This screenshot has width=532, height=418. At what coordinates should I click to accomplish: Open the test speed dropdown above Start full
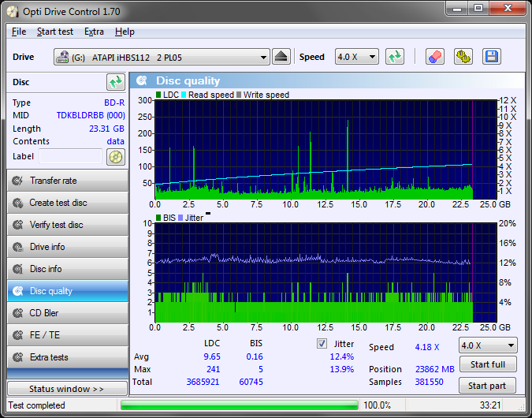coord(488,345)
